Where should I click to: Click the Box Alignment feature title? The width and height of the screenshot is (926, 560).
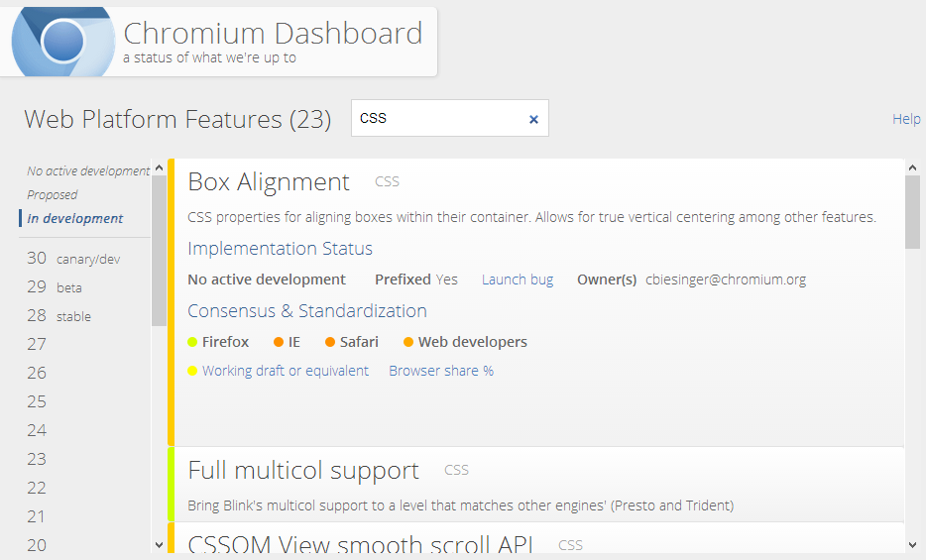[x=269, y=181]
